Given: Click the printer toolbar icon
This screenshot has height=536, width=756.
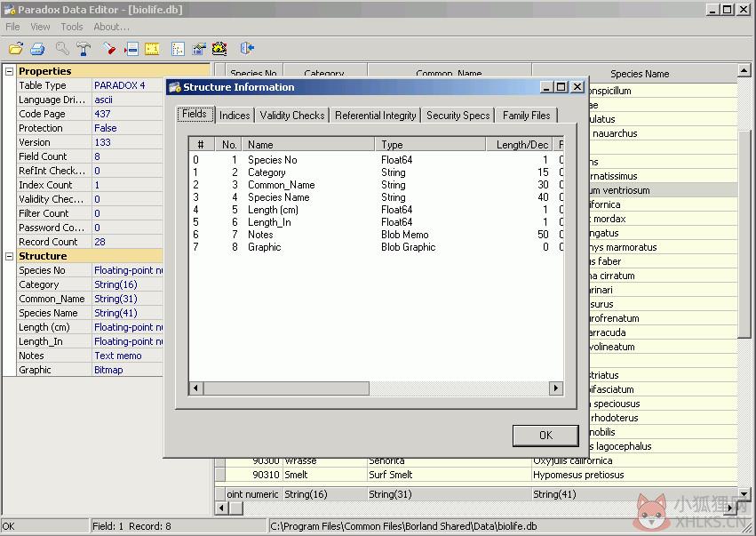Looking at the screenshot, I should click(37, 48).
